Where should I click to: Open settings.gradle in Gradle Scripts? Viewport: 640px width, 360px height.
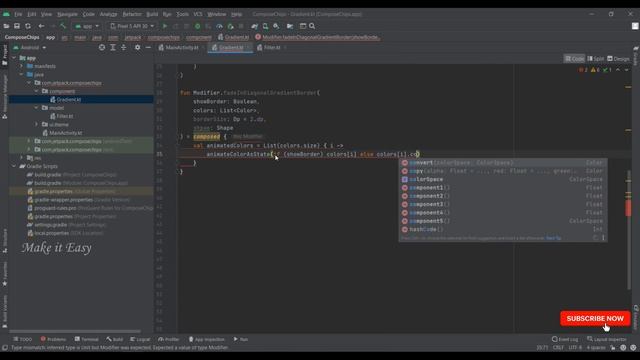coord(67,225)
